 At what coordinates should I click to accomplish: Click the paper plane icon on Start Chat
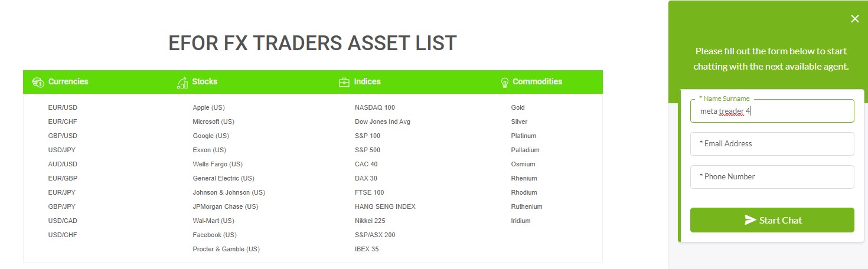750,220
